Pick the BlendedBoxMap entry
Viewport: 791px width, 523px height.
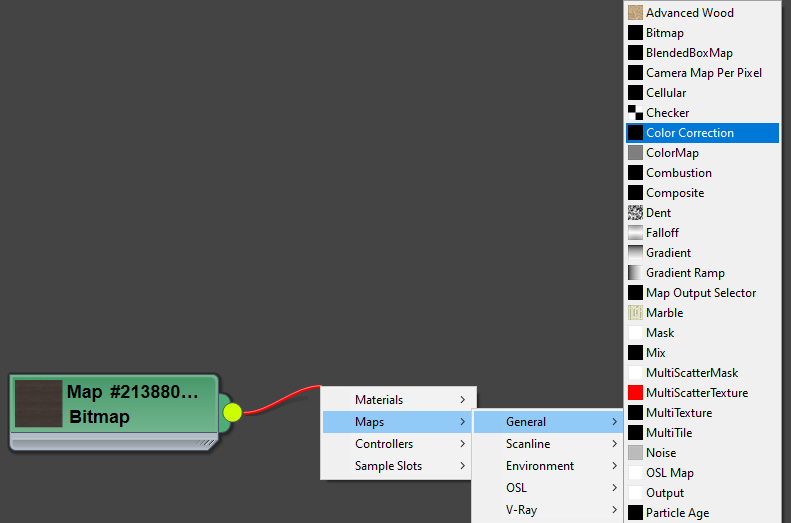pos(702,53)
